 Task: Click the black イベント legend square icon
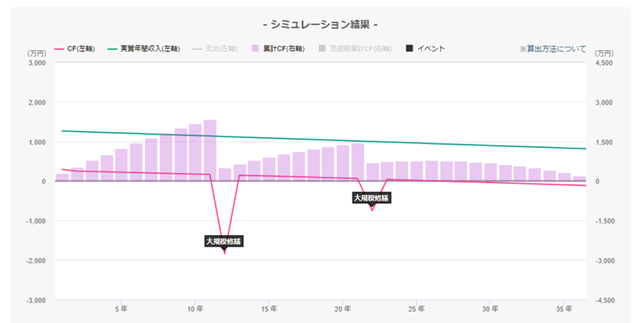(x=409, y=49)
